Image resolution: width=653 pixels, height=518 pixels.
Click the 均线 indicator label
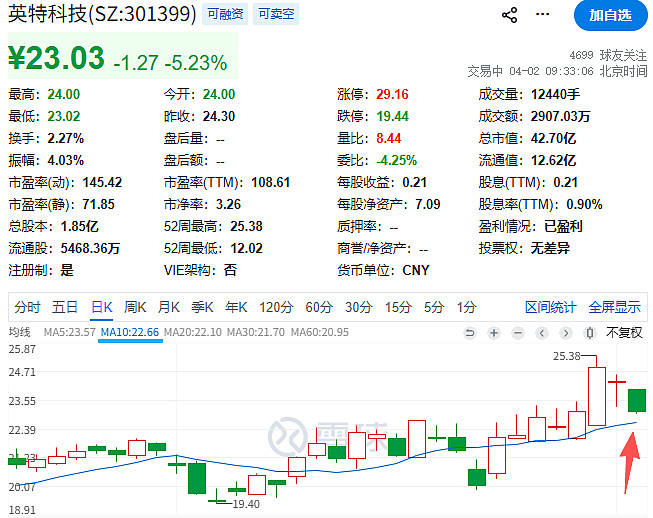point(20,332)
